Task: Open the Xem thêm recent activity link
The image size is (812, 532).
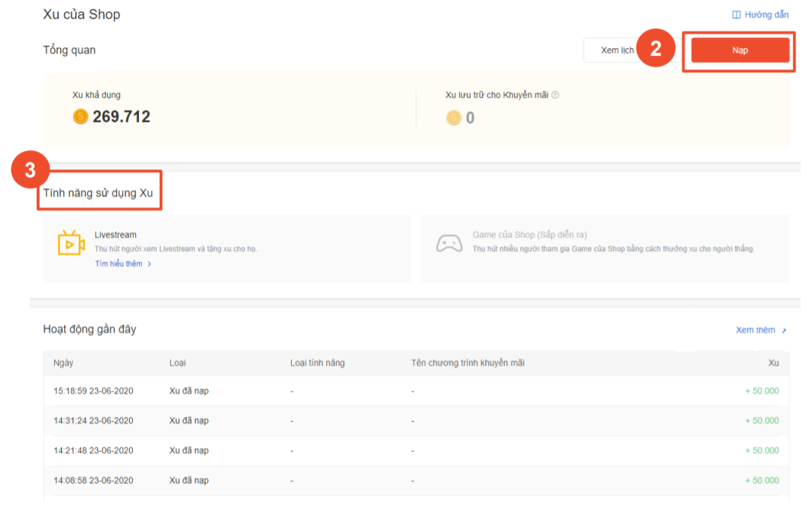Action: (755, 330)
